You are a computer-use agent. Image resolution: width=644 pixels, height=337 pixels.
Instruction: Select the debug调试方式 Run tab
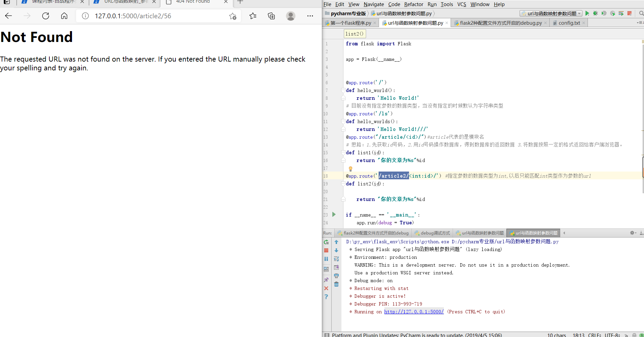click(x=432, y=233)
